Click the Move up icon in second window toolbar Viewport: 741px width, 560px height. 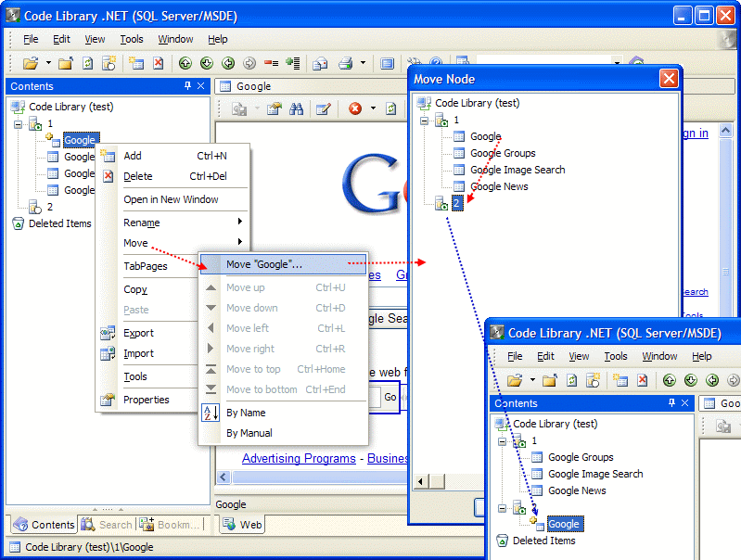point(670,380)
